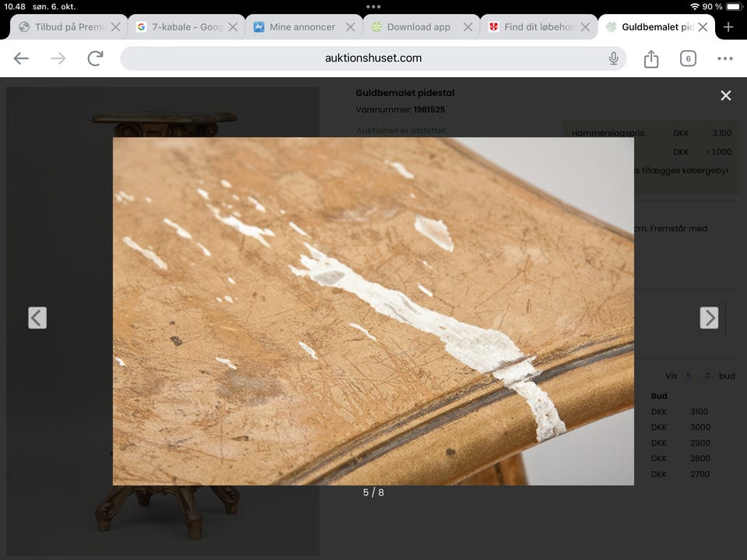This screenshot has height=560, width=747.
Task: Show the next pedestal photo
Action: [x=709, y=317]
